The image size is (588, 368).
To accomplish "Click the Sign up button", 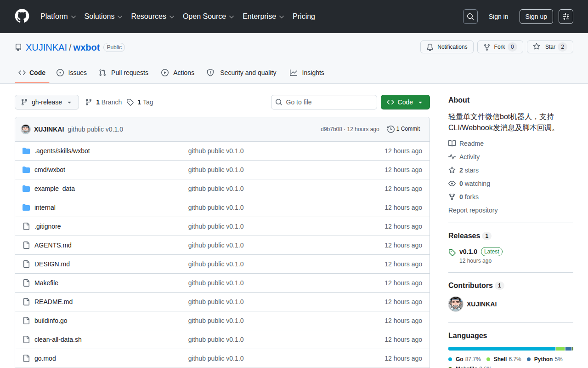I will (x=536, y=17).
